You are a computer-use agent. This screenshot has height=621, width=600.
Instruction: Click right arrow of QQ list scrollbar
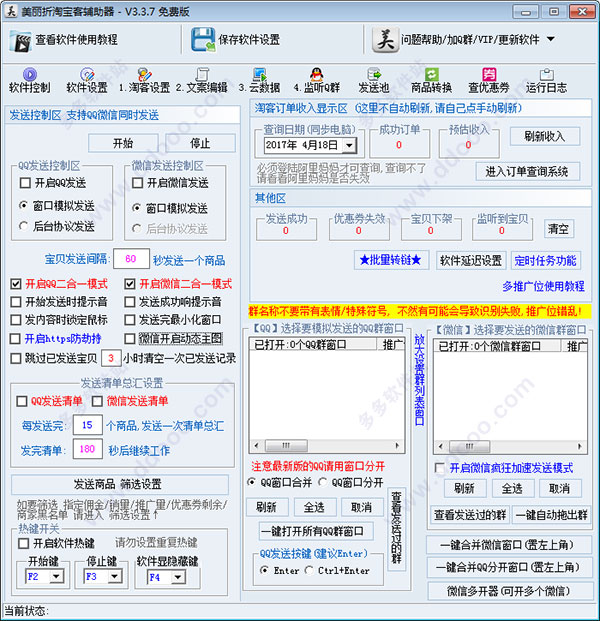397,446
